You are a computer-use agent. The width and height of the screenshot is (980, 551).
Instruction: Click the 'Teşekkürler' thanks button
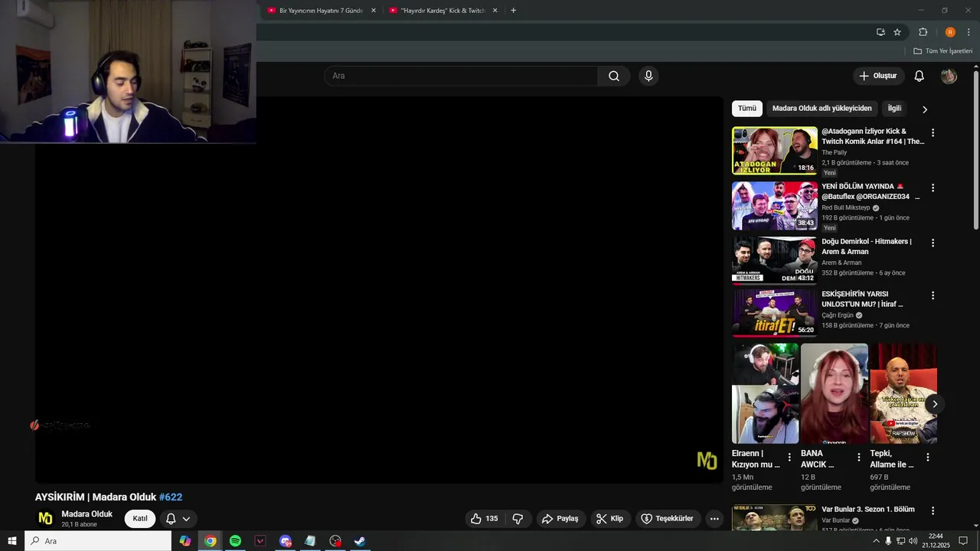tap(667, 518)
